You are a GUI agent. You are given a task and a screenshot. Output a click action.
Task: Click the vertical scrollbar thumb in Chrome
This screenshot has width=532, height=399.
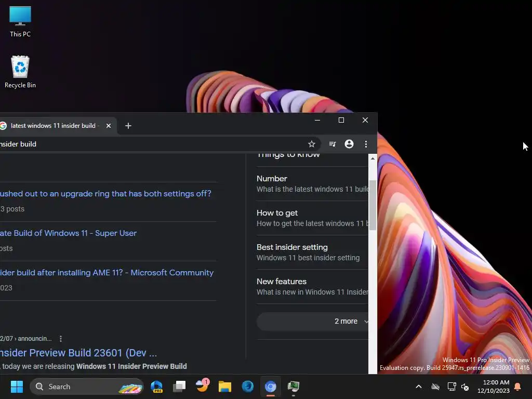point(373,205)
